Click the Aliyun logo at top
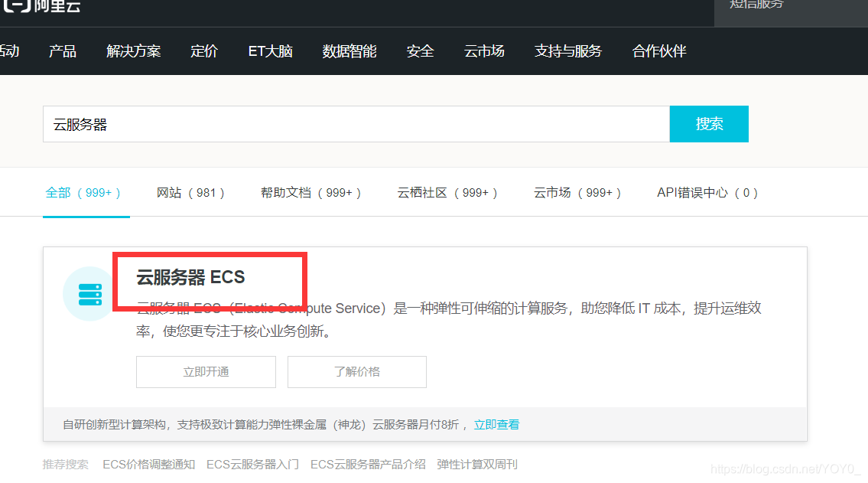 [x=41, y=5]
